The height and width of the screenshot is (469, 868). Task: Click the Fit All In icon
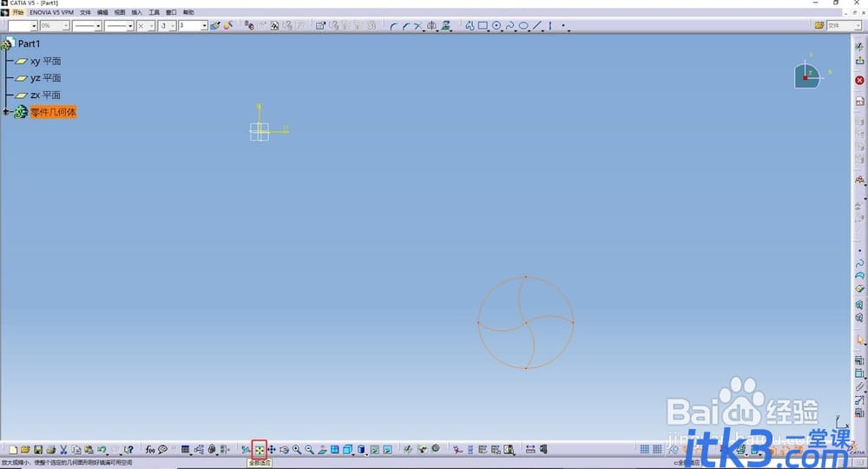(x=259, y=450)
